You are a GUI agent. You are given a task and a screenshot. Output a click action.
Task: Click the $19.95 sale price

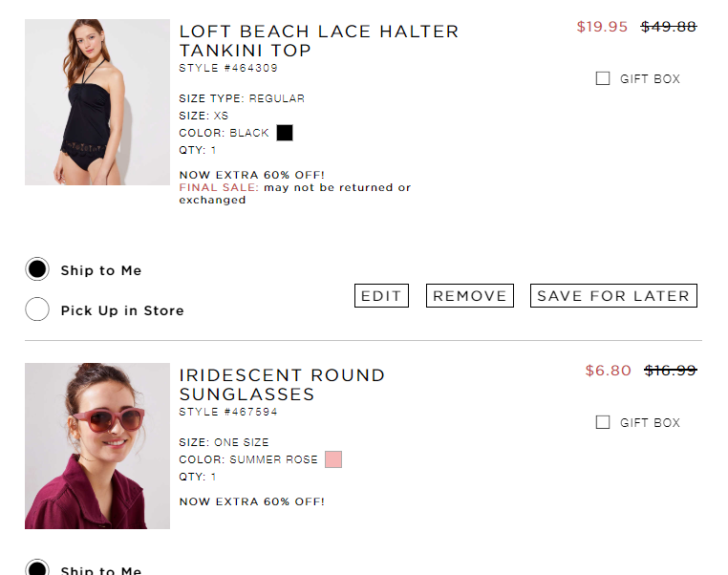point(602,27)
